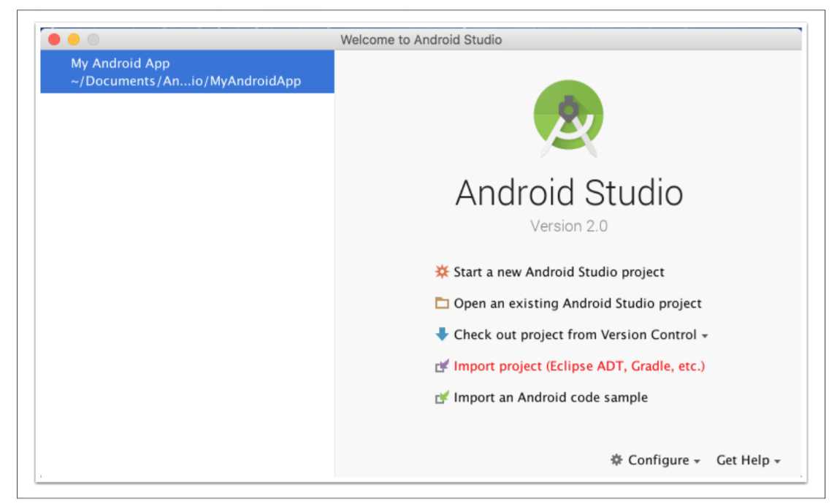
Task: Select My Android App recent project
Action: point(188,72)
